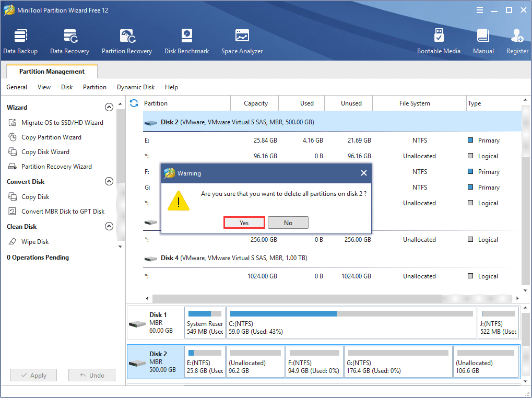The height and width of the screenshot is (398, 532).
Task: Refresh the partition list icon
Action: pyautogui.click(x=134, y=103)
